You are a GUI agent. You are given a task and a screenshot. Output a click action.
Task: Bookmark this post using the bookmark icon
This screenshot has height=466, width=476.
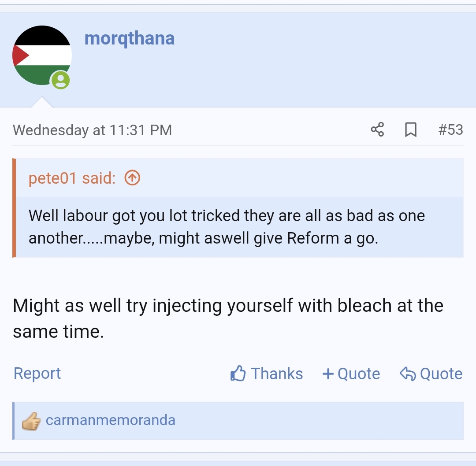point(411,130)
